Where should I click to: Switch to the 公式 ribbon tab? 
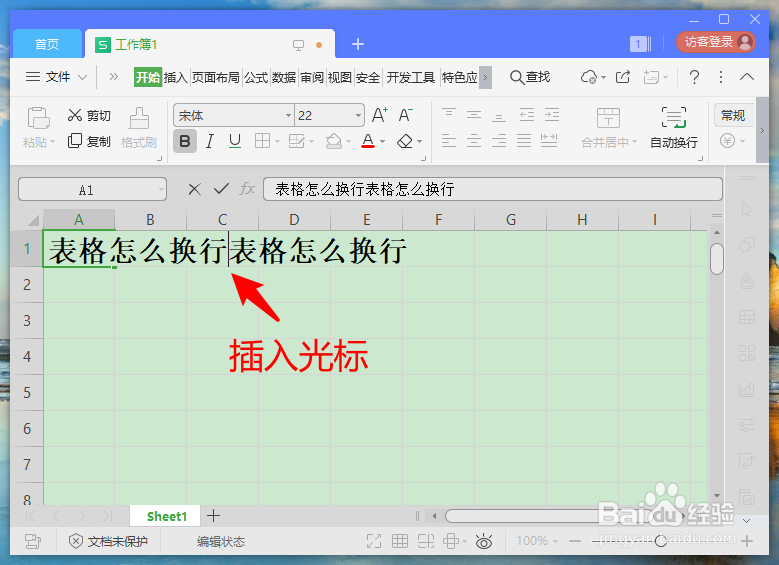pyautogui.click(x=256, y=78)
